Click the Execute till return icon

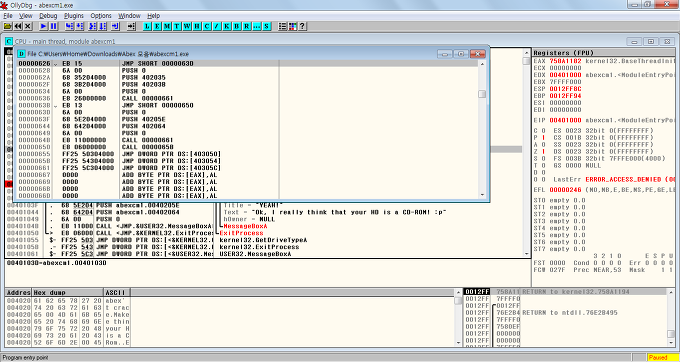pos(115,26)
